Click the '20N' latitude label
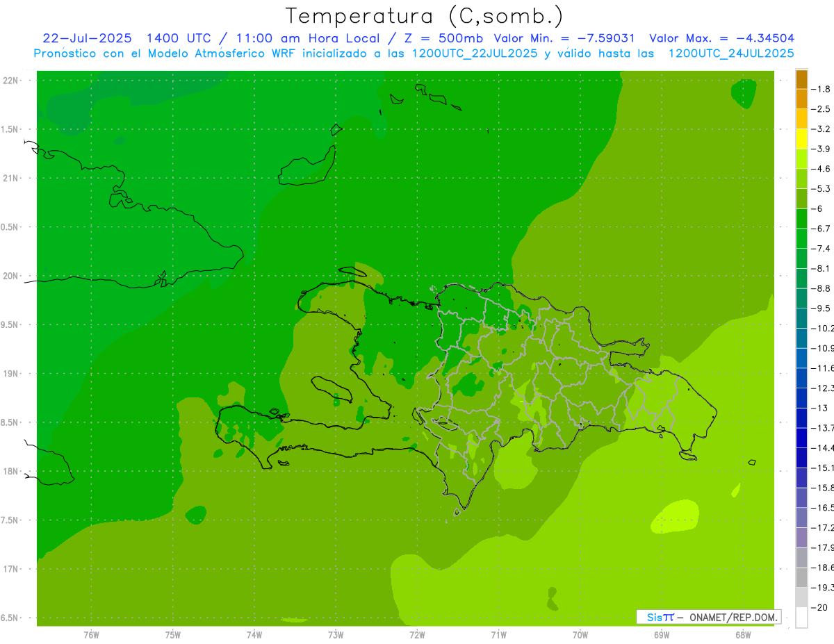This screenshot has width=834, height=644. coord(10,276)
